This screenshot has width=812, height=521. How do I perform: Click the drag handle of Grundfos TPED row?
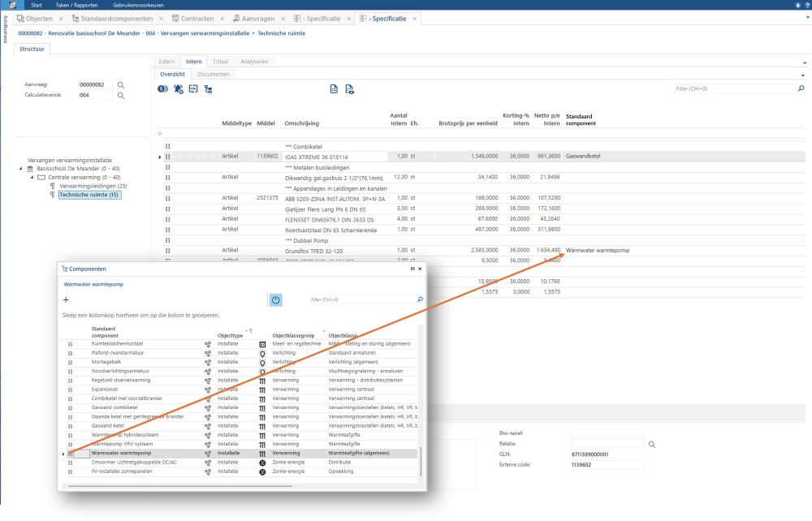168,251
